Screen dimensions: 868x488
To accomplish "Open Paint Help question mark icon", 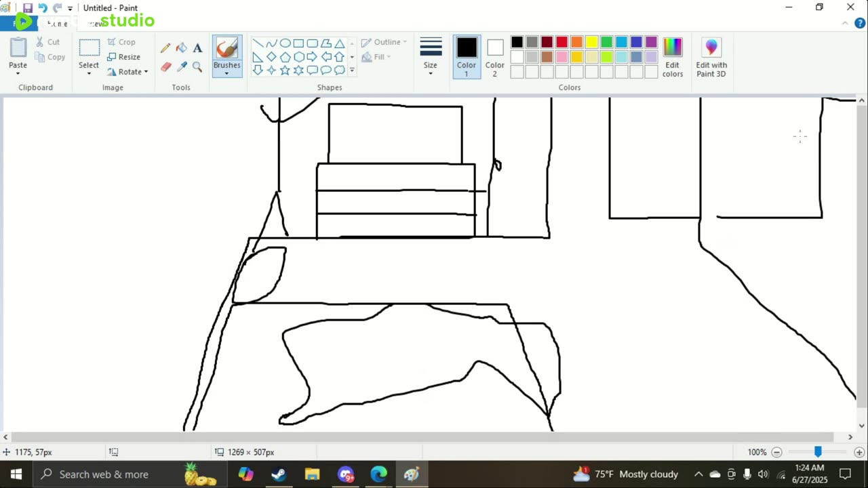I will click(860, 23).
